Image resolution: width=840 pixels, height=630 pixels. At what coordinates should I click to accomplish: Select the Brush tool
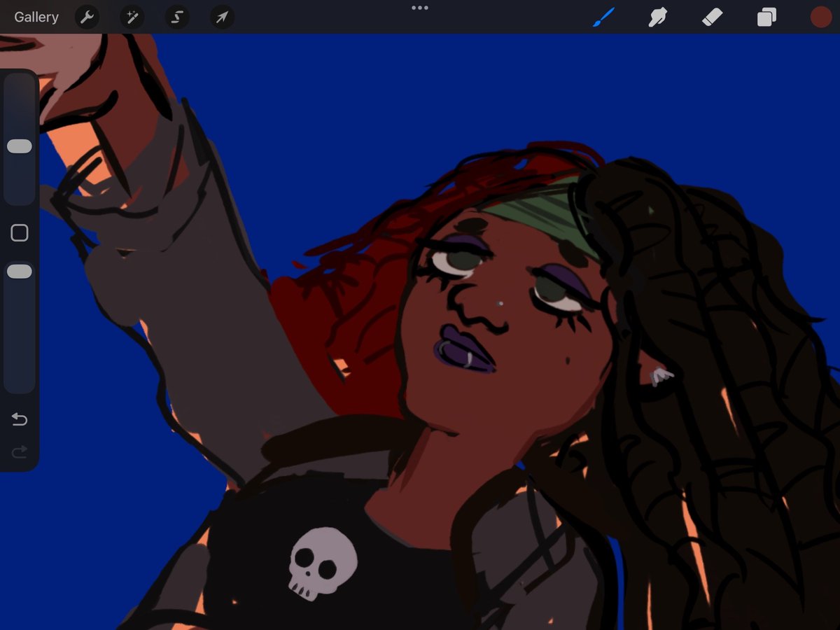click(603, 17)
